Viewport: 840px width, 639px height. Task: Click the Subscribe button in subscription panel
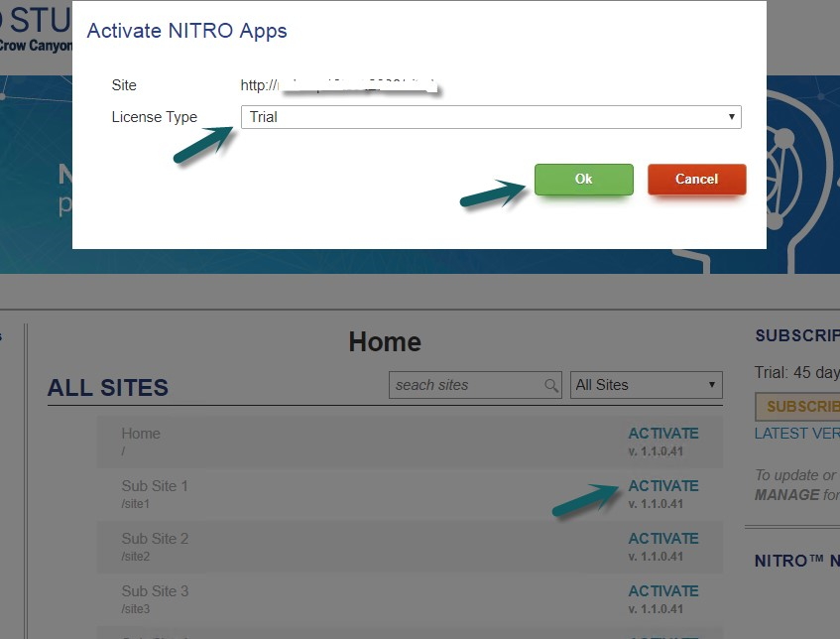pyautogui.click(x=798, y=407)
